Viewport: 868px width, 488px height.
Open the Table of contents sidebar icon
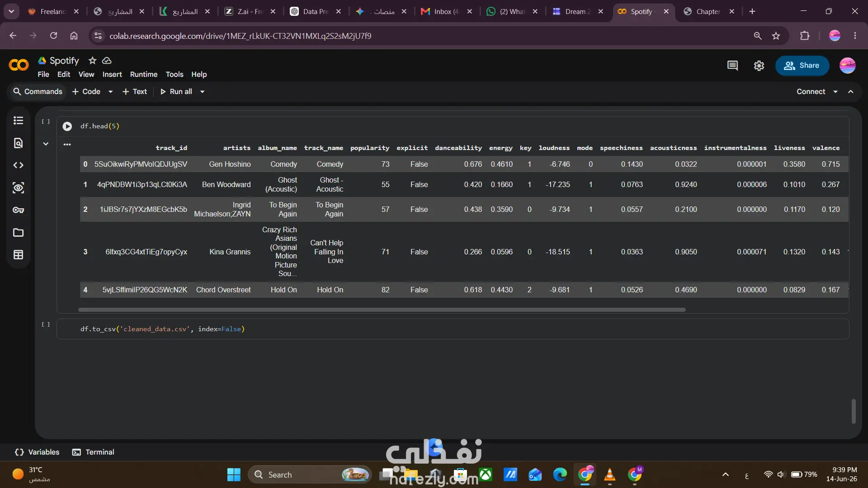[18, 121]
